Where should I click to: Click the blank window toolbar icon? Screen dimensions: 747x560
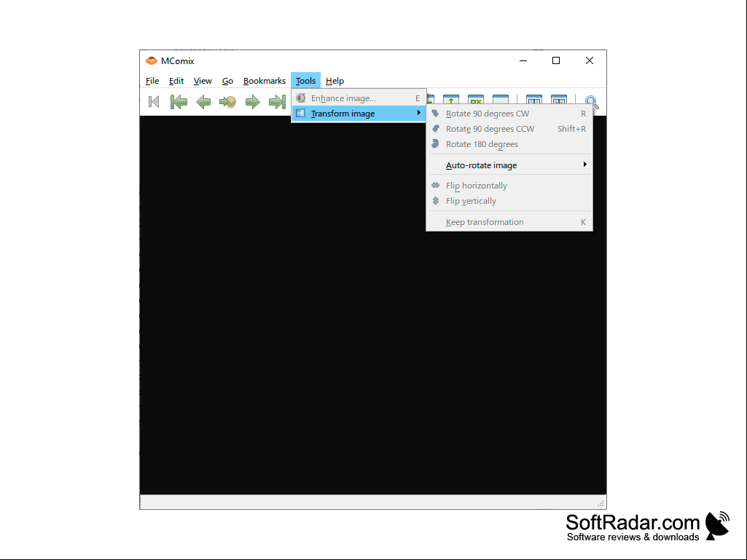(x=501, y=100)
